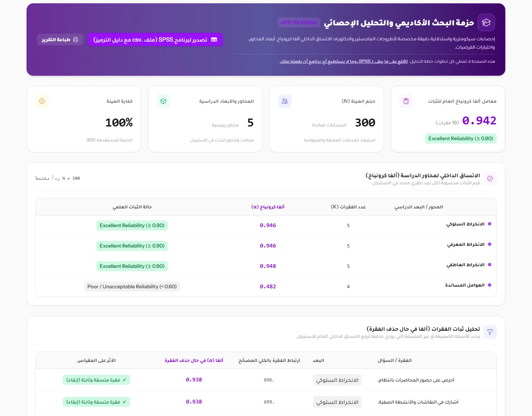This screenshot has width=532, height=416.
Task: Click the table icon in SPSS export button
Action: click(214, 40)
